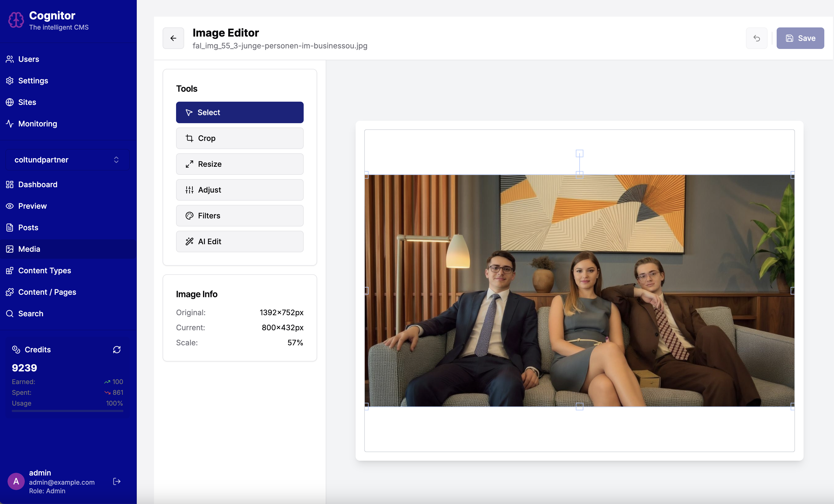Activate the Select tool
834x504 pixels.
[240, 112]
